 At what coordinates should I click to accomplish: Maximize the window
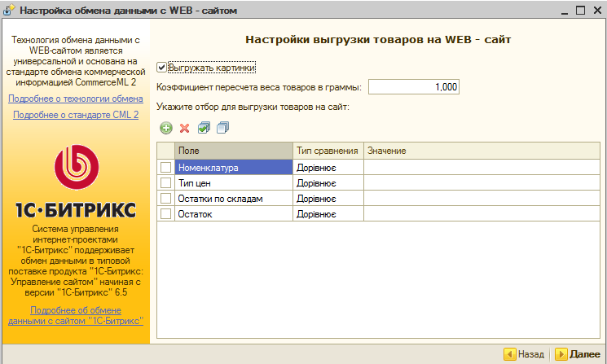[580, 10]
